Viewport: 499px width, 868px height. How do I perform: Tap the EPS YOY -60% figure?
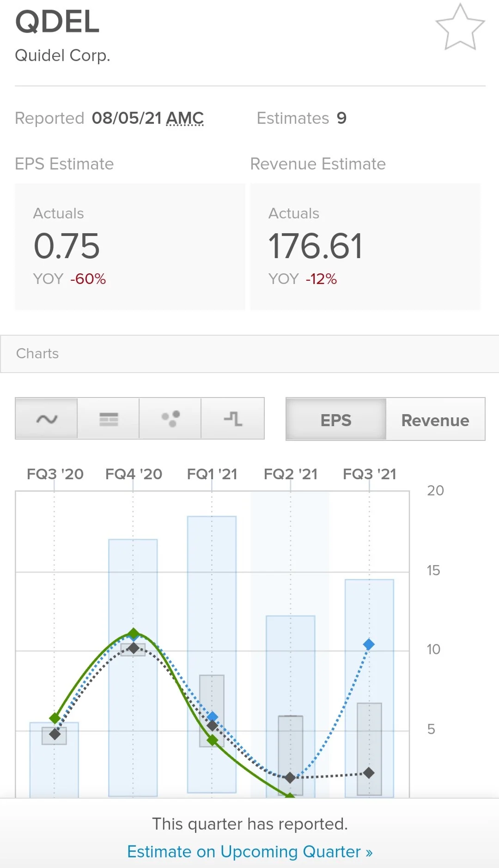(88, 279)
